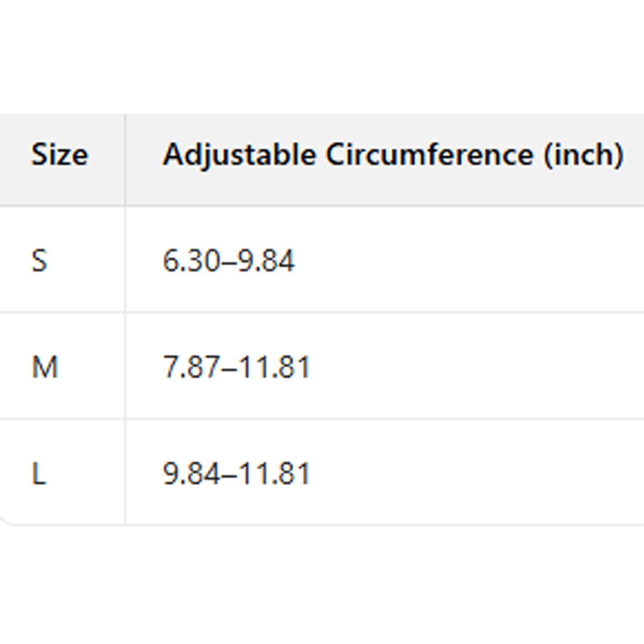The width and height of the screenshot is (644, 644).
Task: Select the 6.30–9.84 circumference value
Action: [x=228, y=261]
